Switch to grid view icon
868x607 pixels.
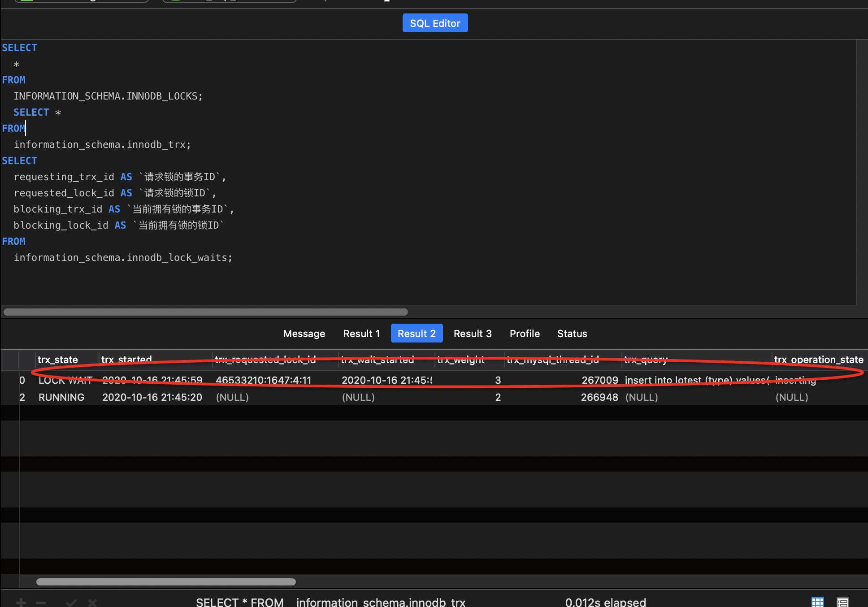pos(818,602)
